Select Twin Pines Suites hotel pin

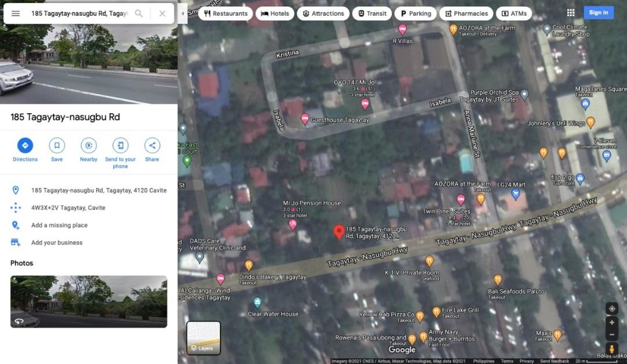pyautogui.click(x=460, y=200)
